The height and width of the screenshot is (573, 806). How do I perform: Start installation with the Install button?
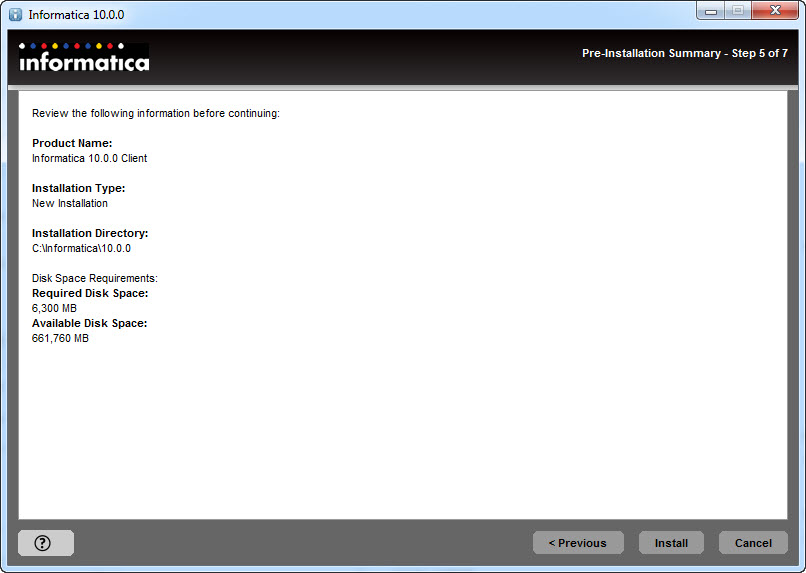[x=671, y=543]
